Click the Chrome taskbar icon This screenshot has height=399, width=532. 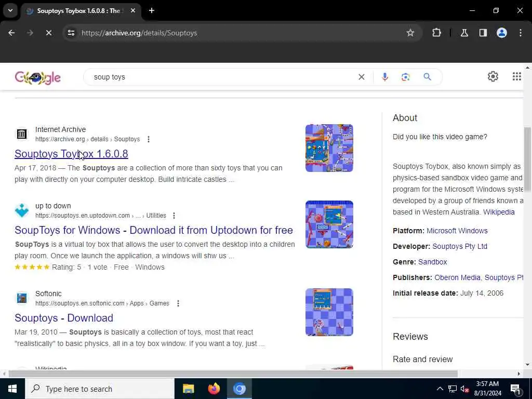coord(239,389)
